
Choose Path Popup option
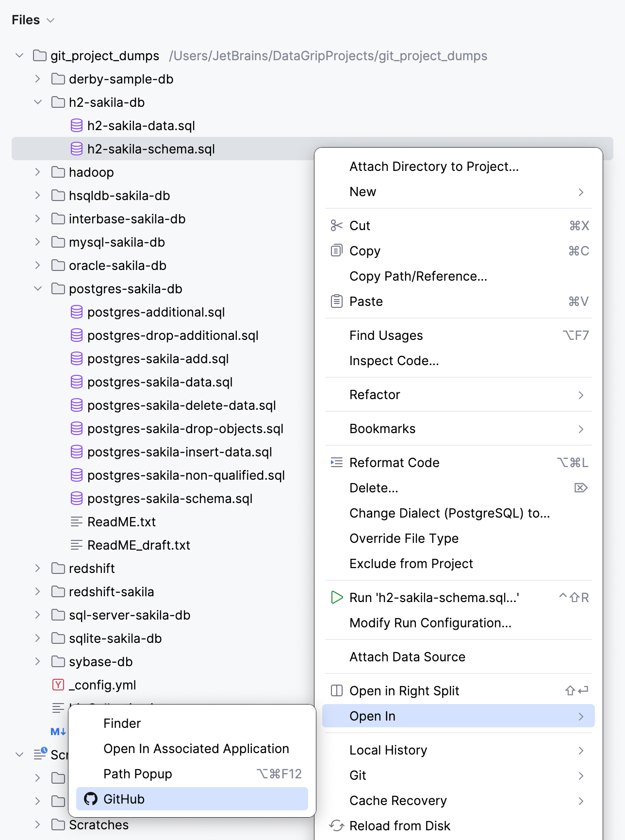pyautogui.click(x=192, y=774)
